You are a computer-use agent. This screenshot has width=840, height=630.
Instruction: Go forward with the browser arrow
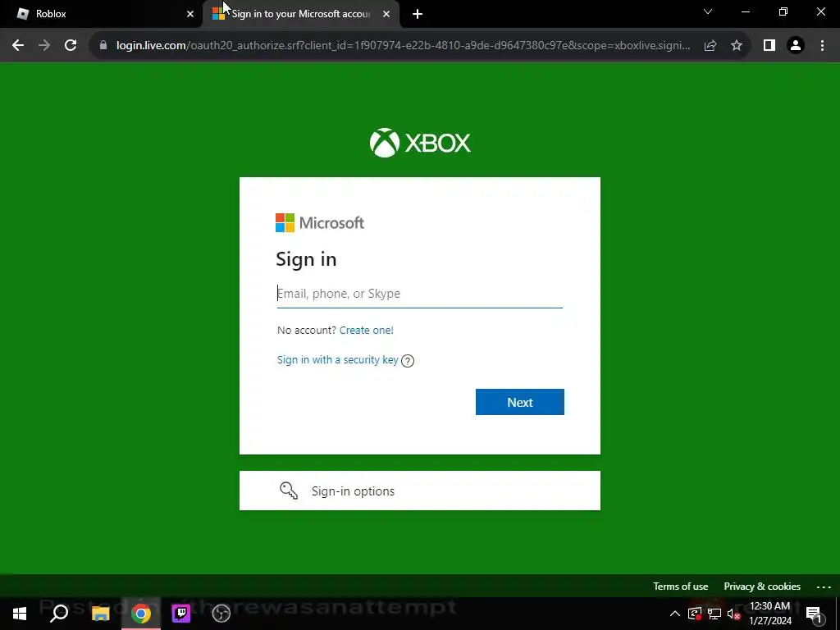coord(44,46)
